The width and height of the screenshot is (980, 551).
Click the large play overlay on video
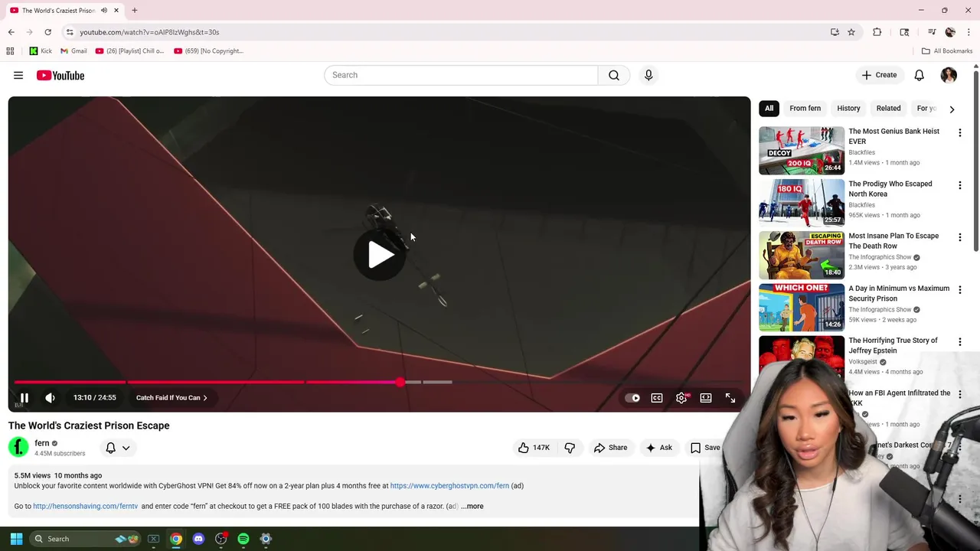point(380,255)
